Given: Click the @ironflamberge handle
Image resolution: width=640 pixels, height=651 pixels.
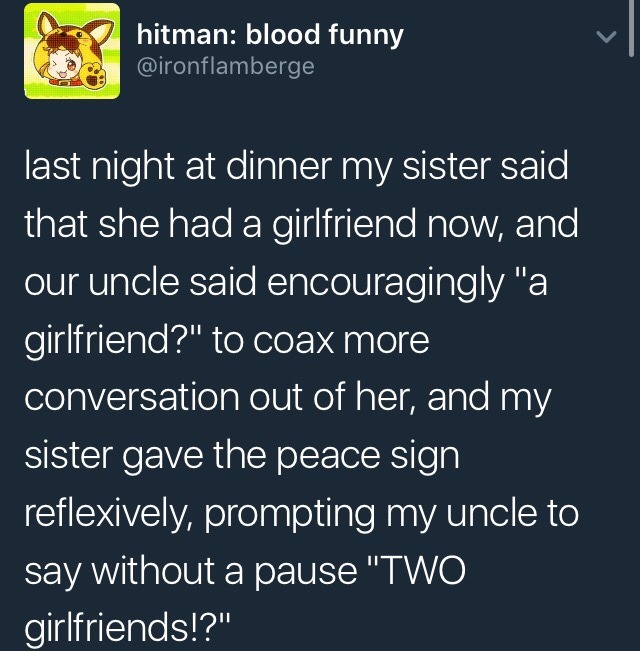Looking at the screenshot, I should (x=224, y=67).
